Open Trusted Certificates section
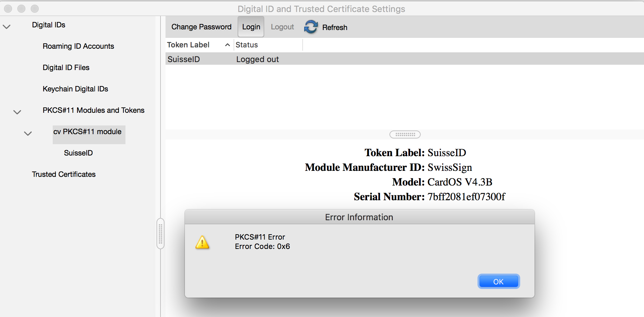Viewport: 644px width, 317px height. (x=64, y=175)
